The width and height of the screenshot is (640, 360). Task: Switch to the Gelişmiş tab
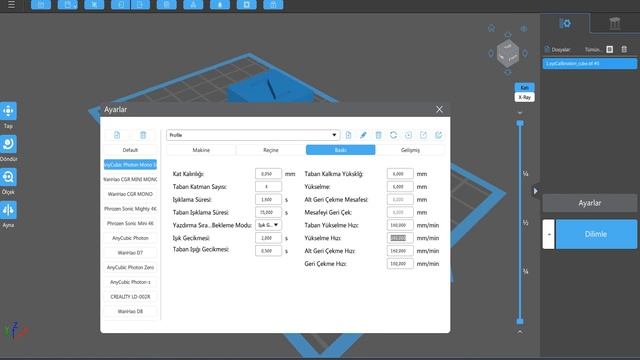click(410, 150)
